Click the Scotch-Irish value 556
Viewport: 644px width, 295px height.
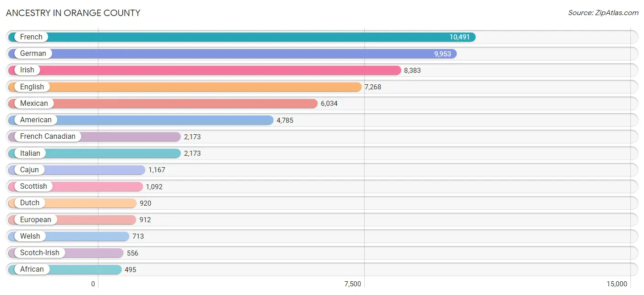tap(132, 253)
